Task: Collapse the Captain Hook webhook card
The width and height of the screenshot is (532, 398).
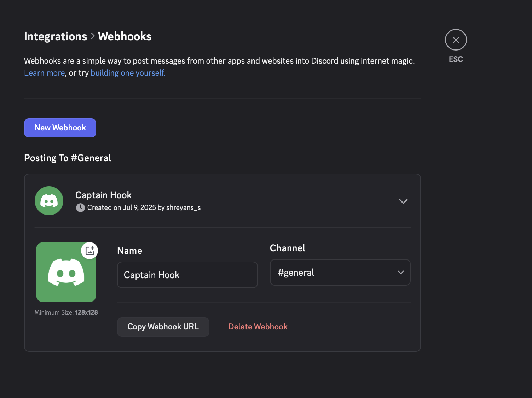Action: (403, 201)
